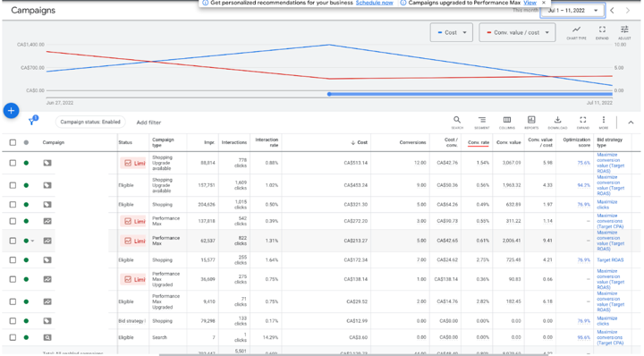The height and width of the screenshot is (356, 644).
Task: Check the CA$321.30 campaign row
Action: [x=13, y=205]
